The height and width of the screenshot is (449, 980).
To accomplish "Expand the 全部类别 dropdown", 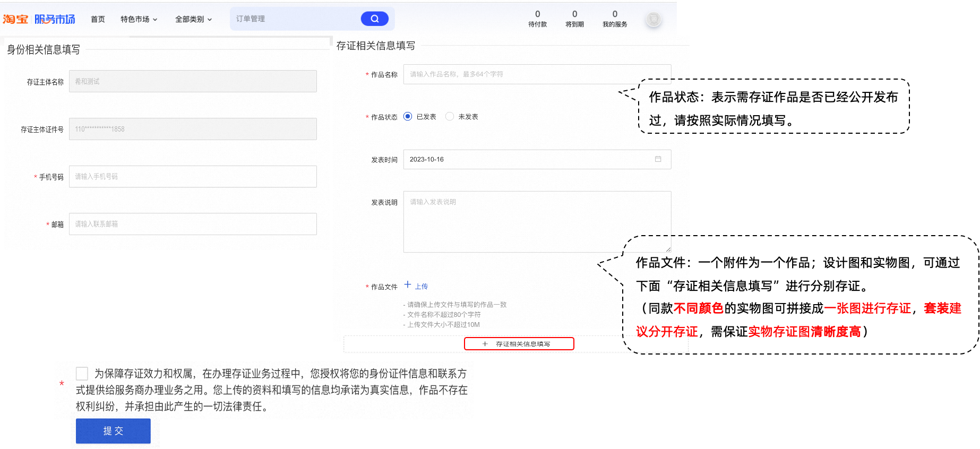I will [193, 19].
